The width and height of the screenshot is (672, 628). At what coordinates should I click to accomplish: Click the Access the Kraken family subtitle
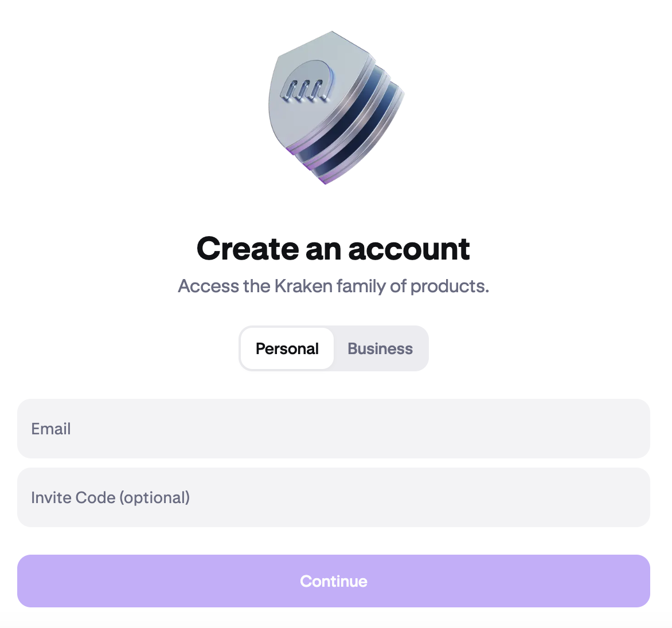pyautogui.click(x=334, y=285)
